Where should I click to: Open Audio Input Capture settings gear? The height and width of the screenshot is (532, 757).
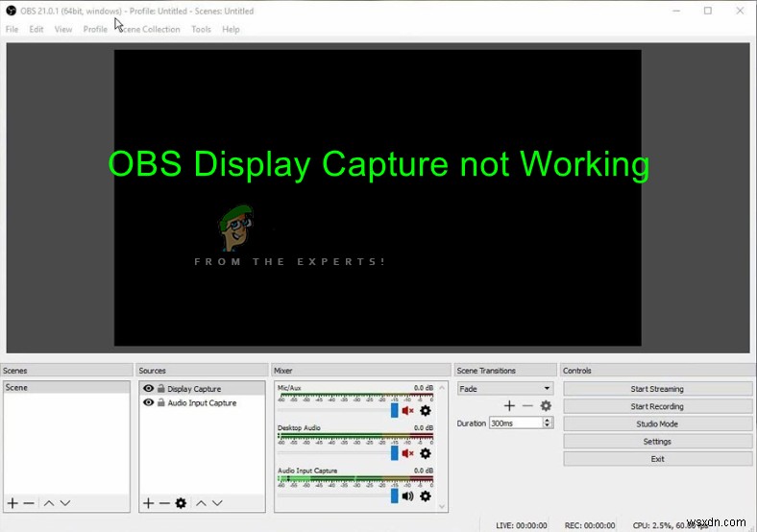(426, 496)
